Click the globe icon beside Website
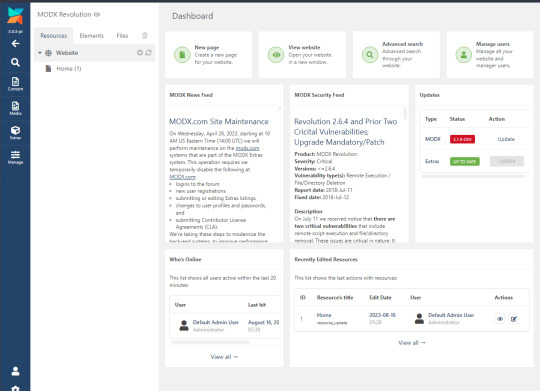 coord(49,53)
